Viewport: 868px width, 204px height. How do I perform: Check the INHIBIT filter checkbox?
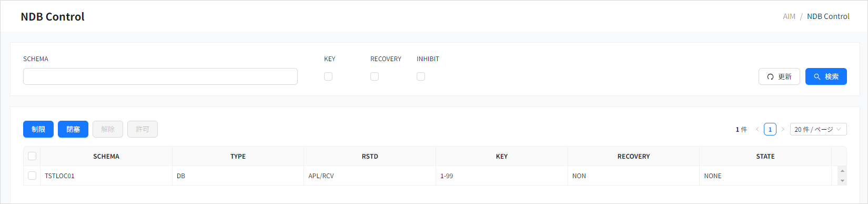(x=421, y=76)
